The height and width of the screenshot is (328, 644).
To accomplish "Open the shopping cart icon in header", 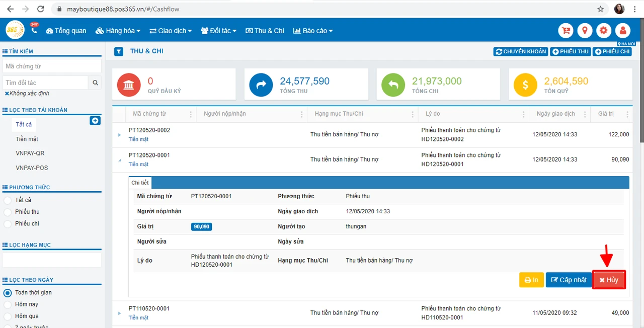I will point(566,31).
